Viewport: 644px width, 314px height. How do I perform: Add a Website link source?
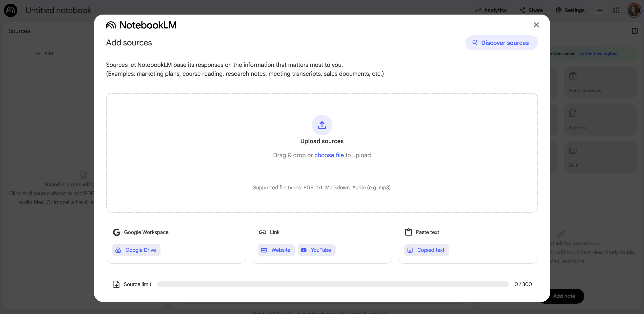coord(276,250)
